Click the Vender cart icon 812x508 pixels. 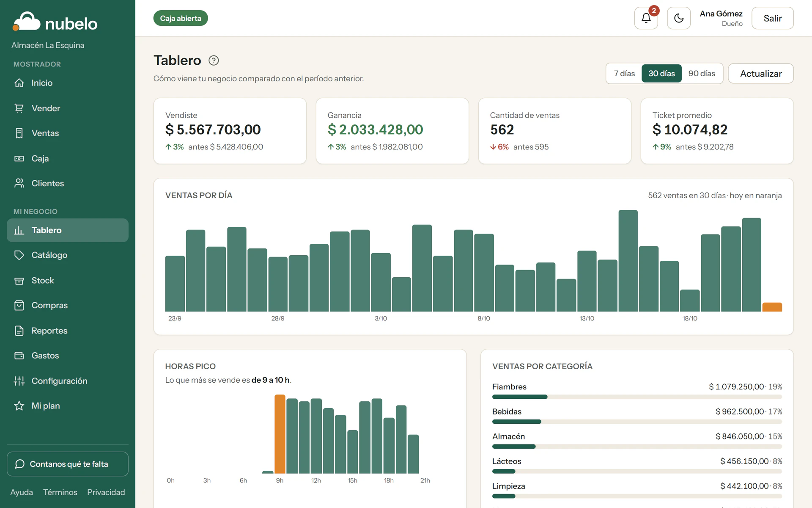(x=19, y=108)
